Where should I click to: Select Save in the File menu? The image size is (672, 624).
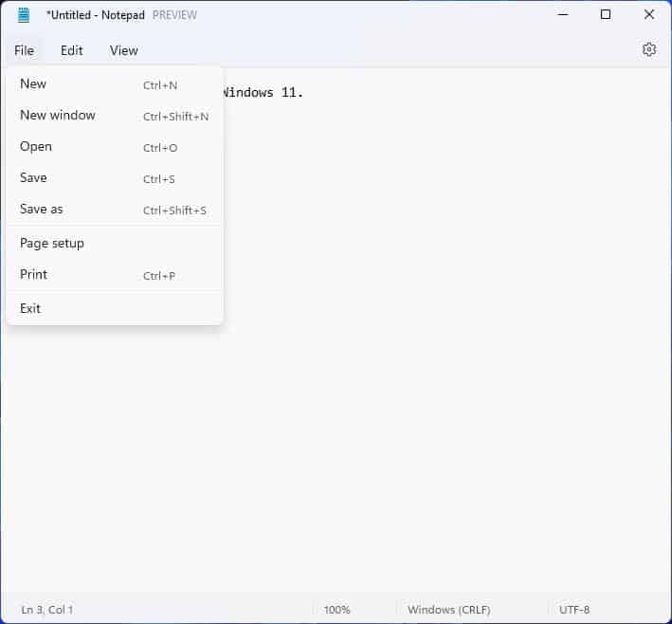[x=115, y=178]
